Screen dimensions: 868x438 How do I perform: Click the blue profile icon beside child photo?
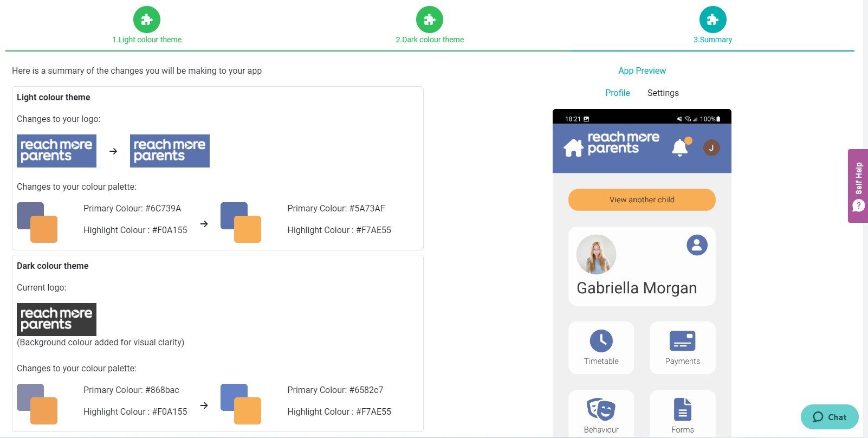697,245
